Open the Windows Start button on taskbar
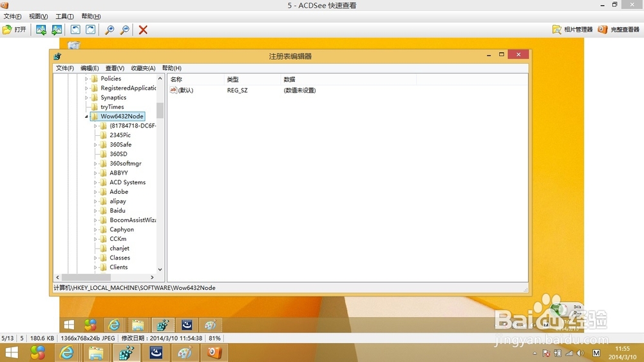This screenshot has height=362, width=644. coord(12,353)
